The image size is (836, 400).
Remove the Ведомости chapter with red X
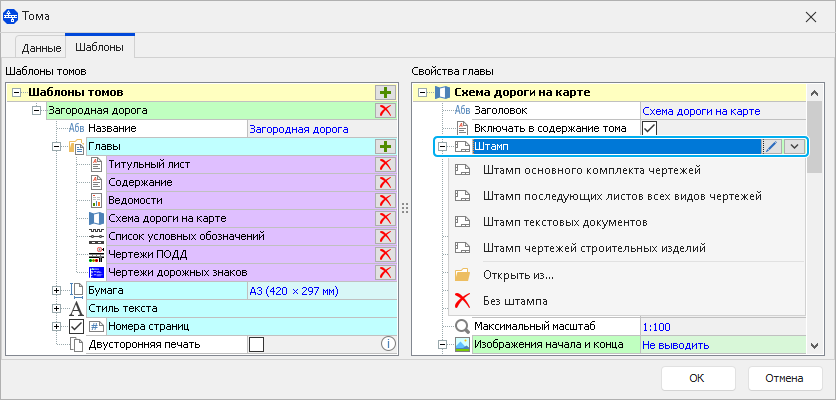[x=385, y=200]
